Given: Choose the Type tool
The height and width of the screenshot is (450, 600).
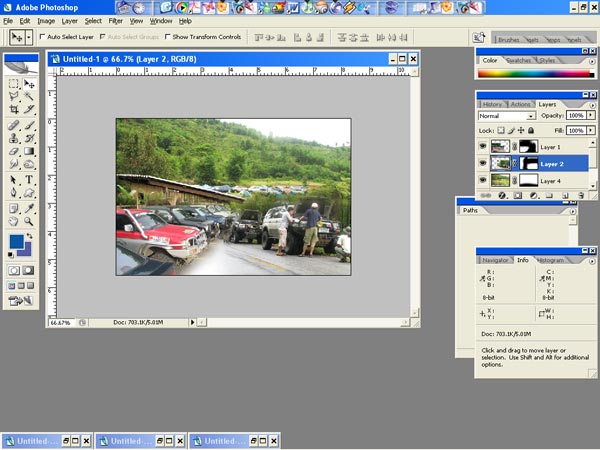Looking at the screenshot, I should tap(29, 180).
